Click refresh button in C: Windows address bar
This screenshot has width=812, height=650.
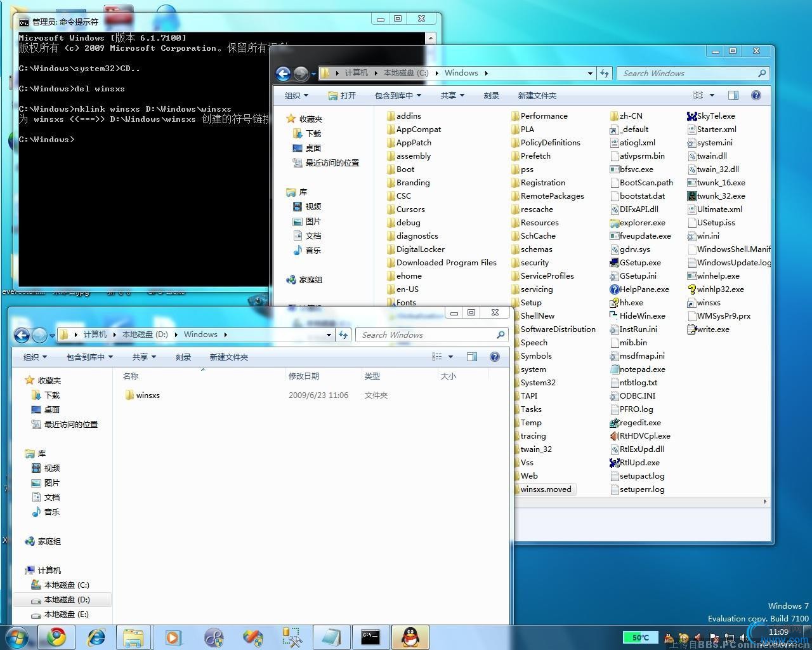tap(605, 73)
